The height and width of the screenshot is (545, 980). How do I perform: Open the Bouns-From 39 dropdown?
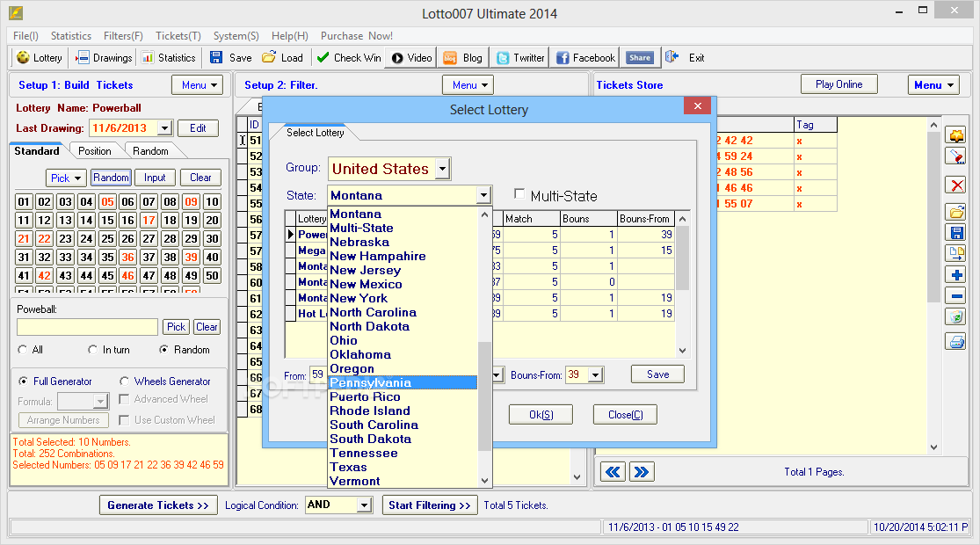coord(596,375)
